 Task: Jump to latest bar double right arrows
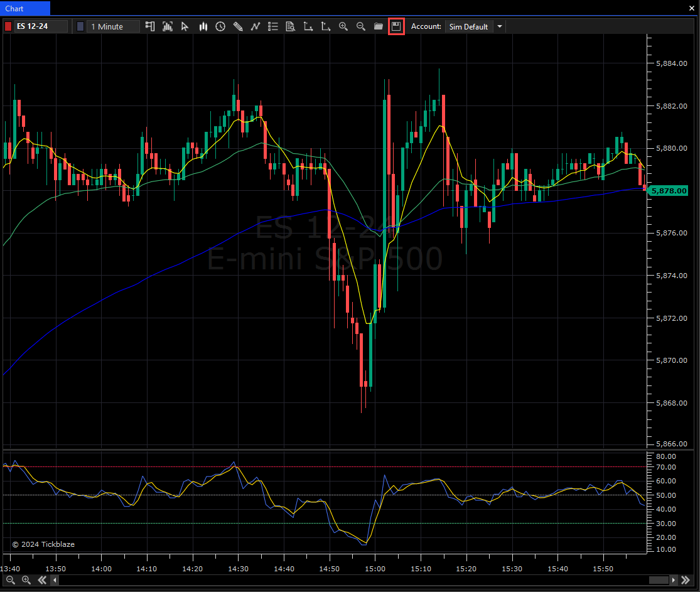click(686, 580)
